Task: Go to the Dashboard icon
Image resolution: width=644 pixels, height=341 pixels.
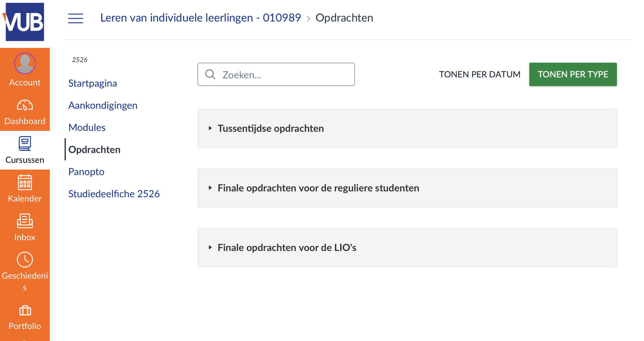Action: click(25, 106)
